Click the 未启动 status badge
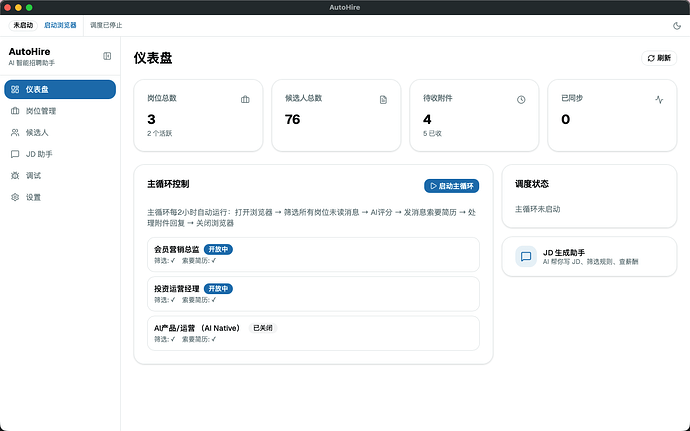Viewport: 690px width, 431px height. point(23,26)
